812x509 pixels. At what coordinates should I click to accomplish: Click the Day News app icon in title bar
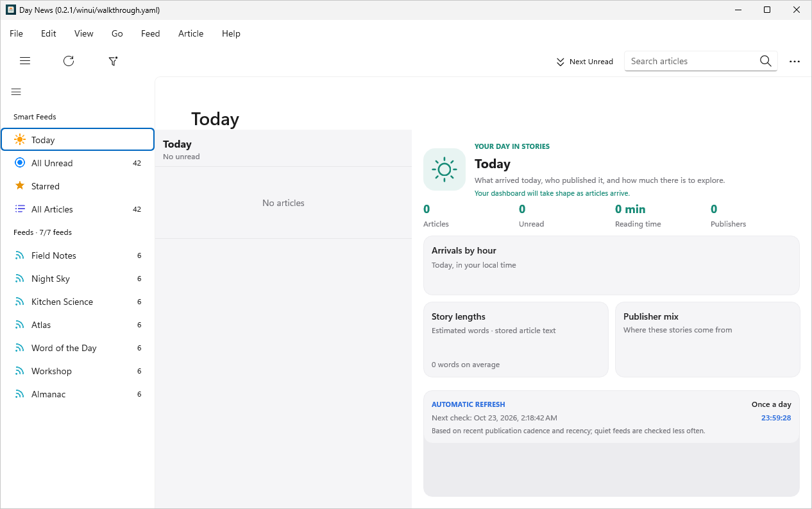tap(11, 10)
